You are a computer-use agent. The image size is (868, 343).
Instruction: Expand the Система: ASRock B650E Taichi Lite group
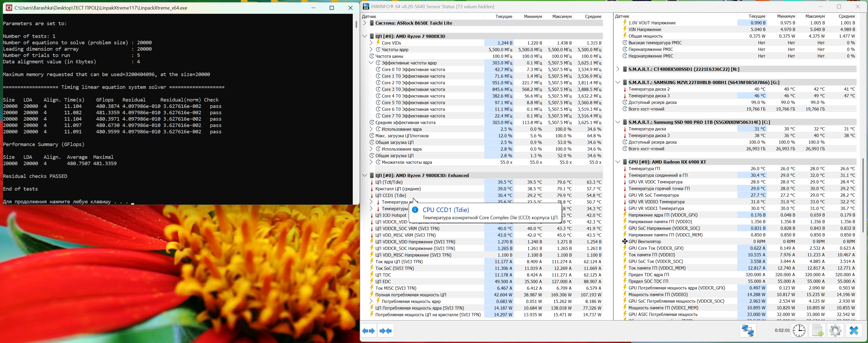pos(365,23)
